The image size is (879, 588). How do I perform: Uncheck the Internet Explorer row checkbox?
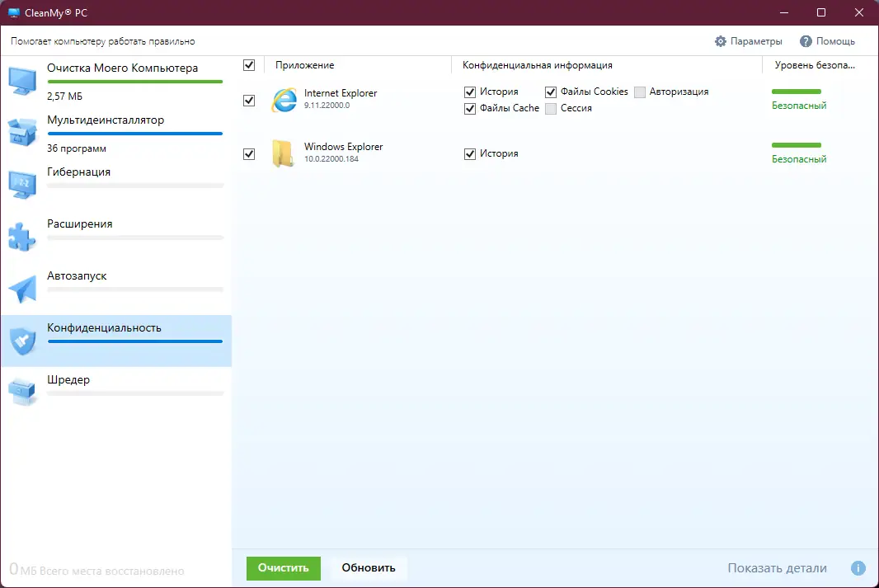(x=249, y=101)
